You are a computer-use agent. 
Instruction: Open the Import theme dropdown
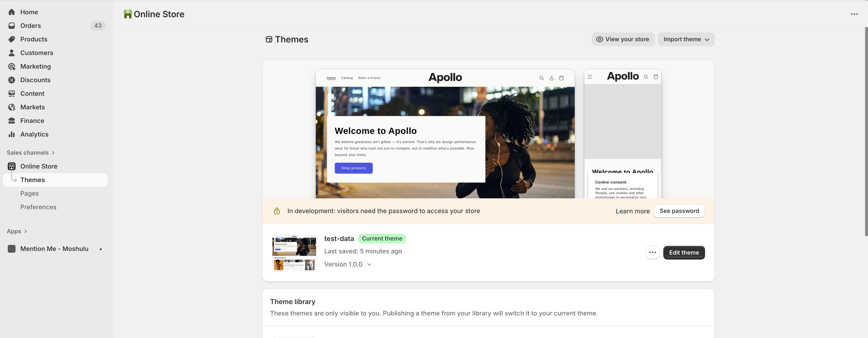686,39
